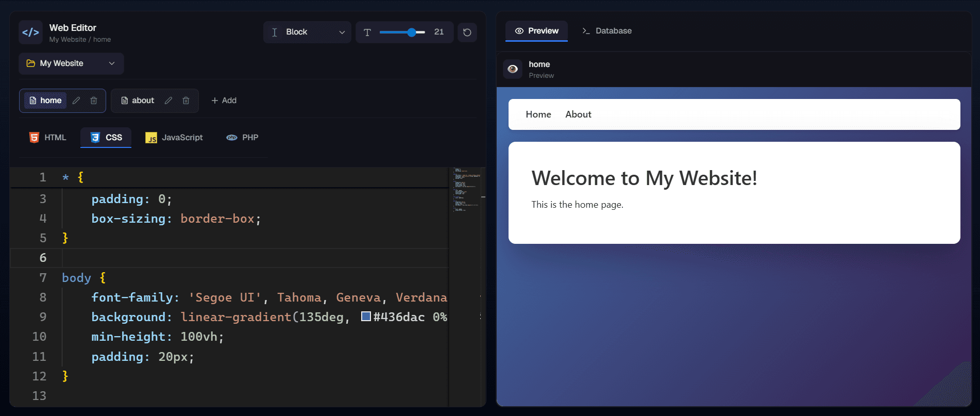Place cursor on empty line 6
The width and height of the screenshot is (980, 416).
tap(255, 258)
